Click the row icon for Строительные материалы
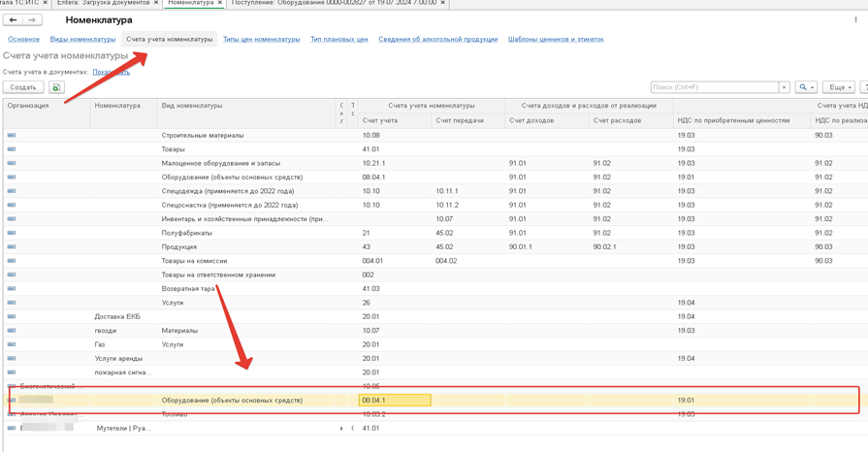 click(12, 135)
